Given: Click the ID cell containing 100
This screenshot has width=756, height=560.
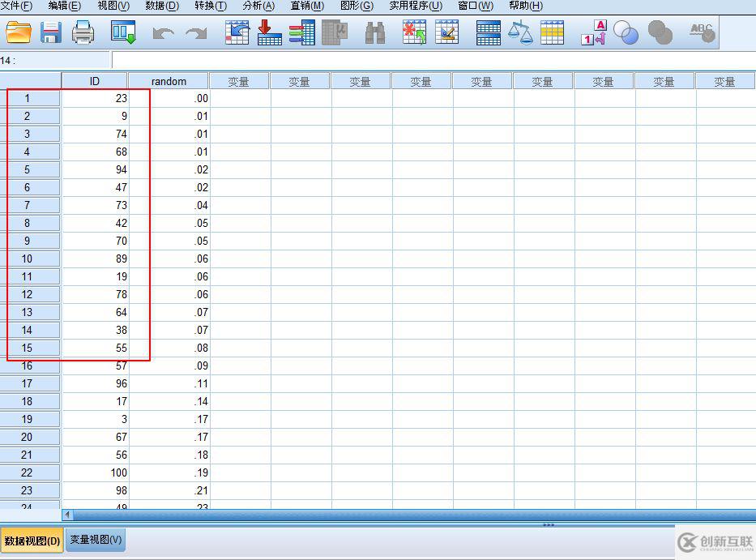Looking at the screenshot, I should coord(95,473).
